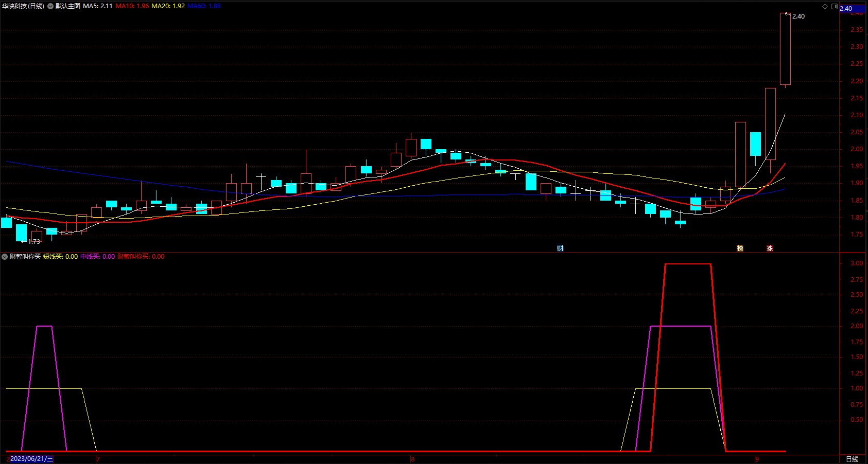Click the 2.20 label on the price axis
The width and height of the screenshot is (868, 464).
tap(857, 81)
